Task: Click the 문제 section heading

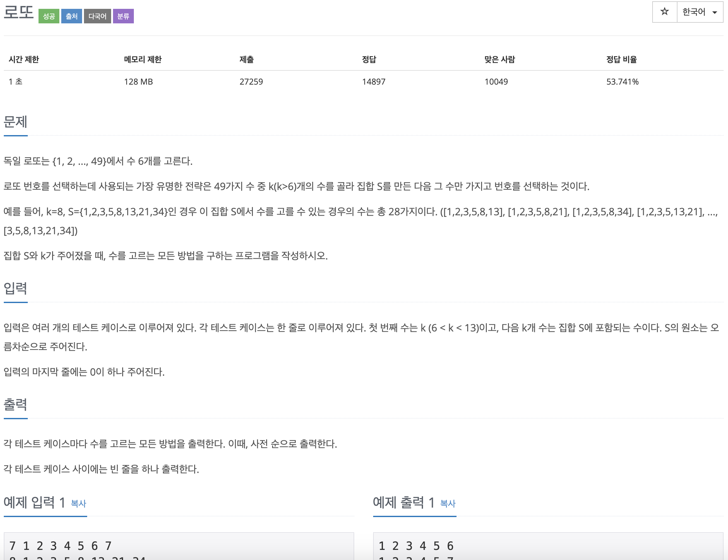Action: (15, 122)
